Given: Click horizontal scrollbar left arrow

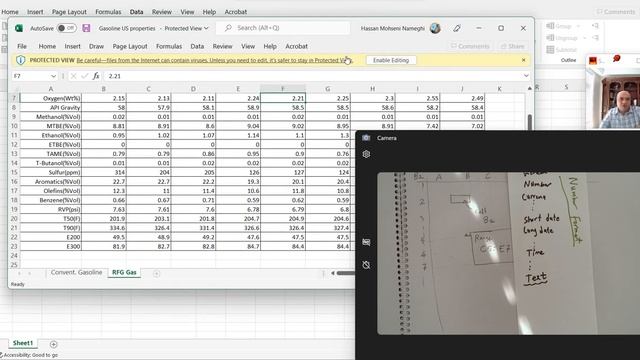Looking at the screenshot, I should [333, 273].
